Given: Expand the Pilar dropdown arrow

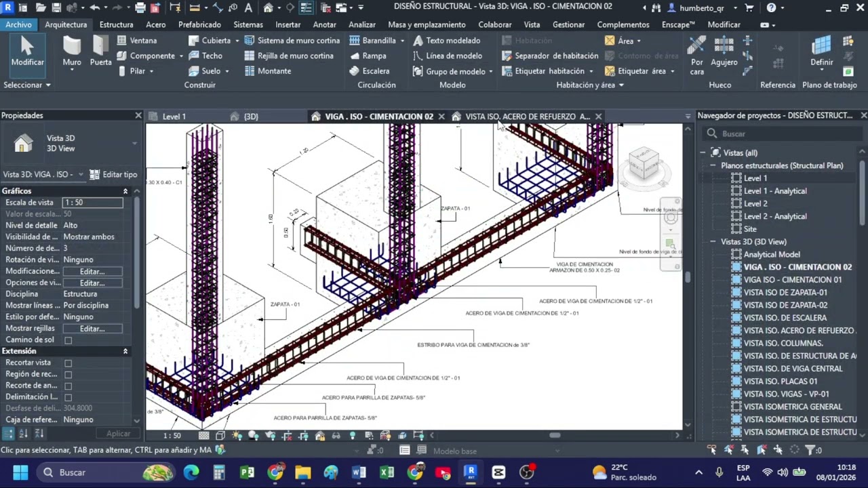Looking at the screenshot, I should [151, 71].
